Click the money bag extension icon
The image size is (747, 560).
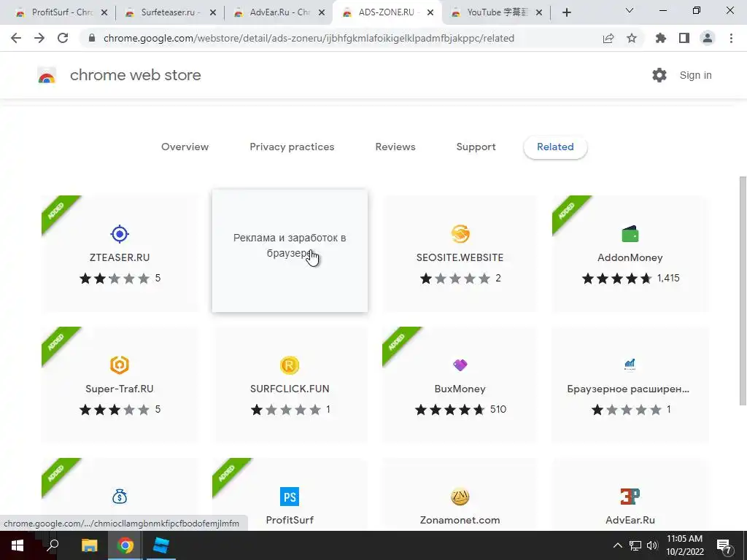point(120,497)
